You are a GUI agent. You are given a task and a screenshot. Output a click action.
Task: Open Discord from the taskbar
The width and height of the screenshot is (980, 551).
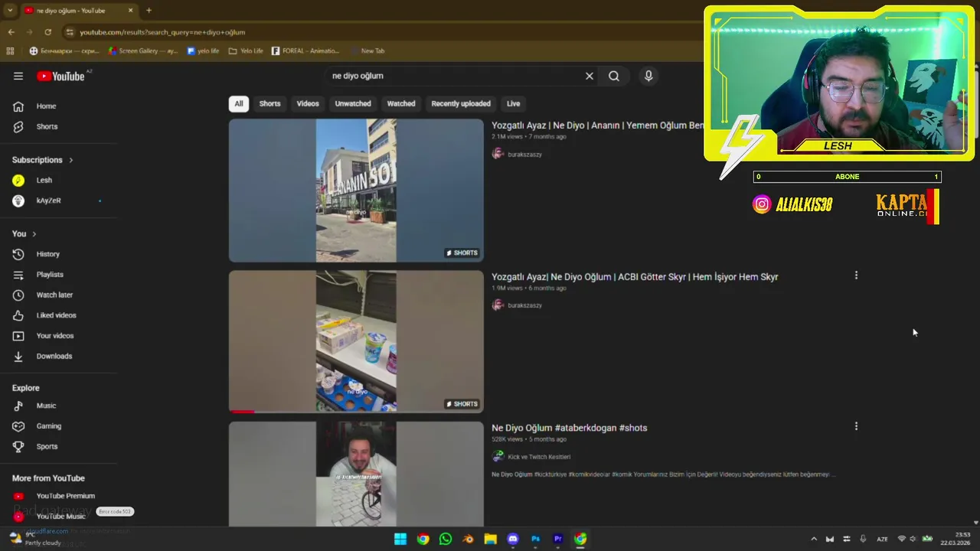tap(513, 539)
